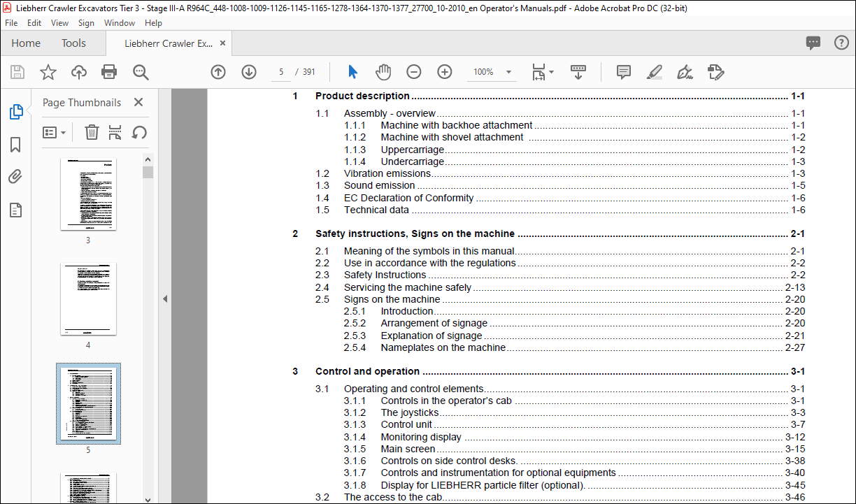The width and height of the screenshot is (856, 504).
Task: Open thumbnail options dropdown menu
Action: 54,132
